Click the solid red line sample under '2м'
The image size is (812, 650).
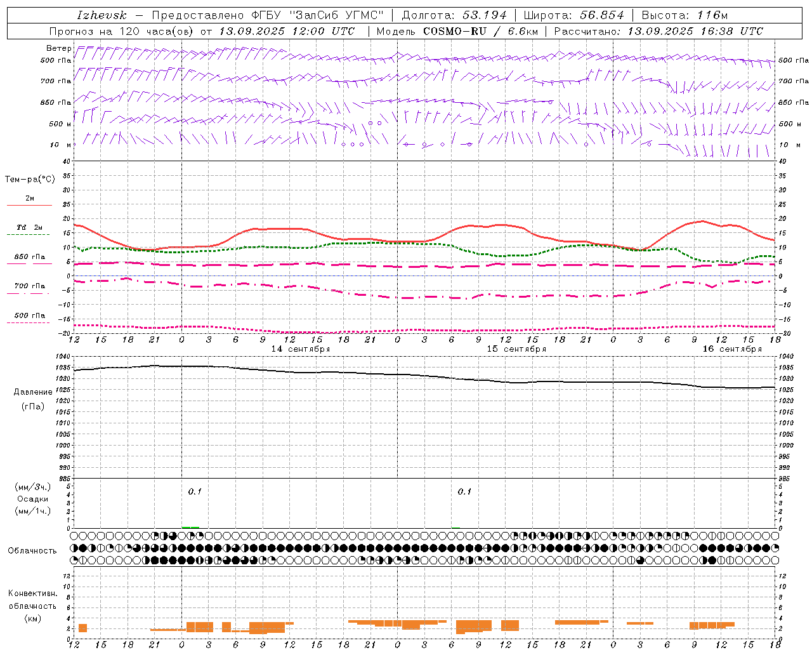[x=29, y=206]
